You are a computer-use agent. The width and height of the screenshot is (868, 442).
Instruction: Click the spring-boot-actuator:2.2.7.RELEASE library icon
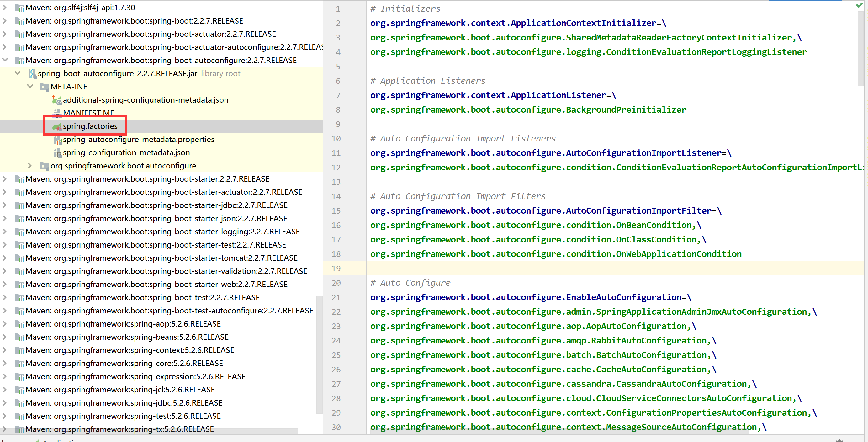click(19, 34)
